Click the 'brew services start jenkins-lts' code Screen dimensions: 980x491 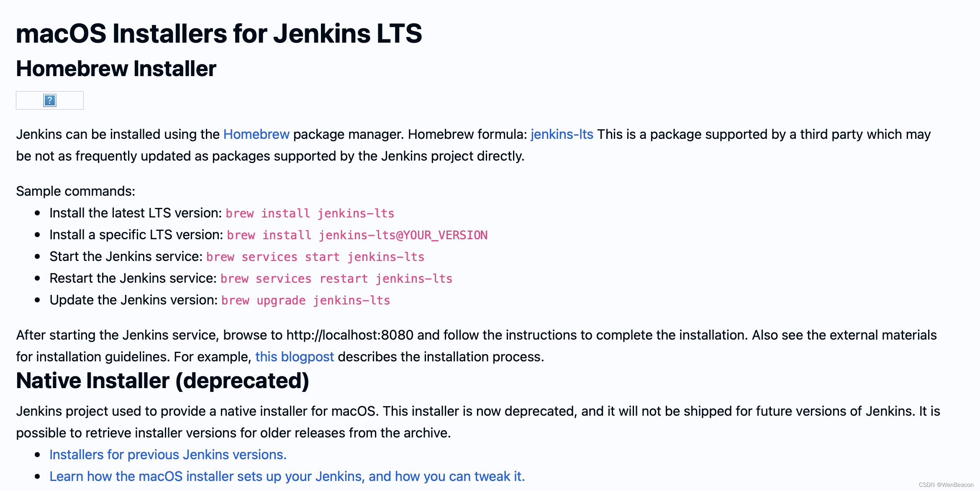click(x=316, y=257)
